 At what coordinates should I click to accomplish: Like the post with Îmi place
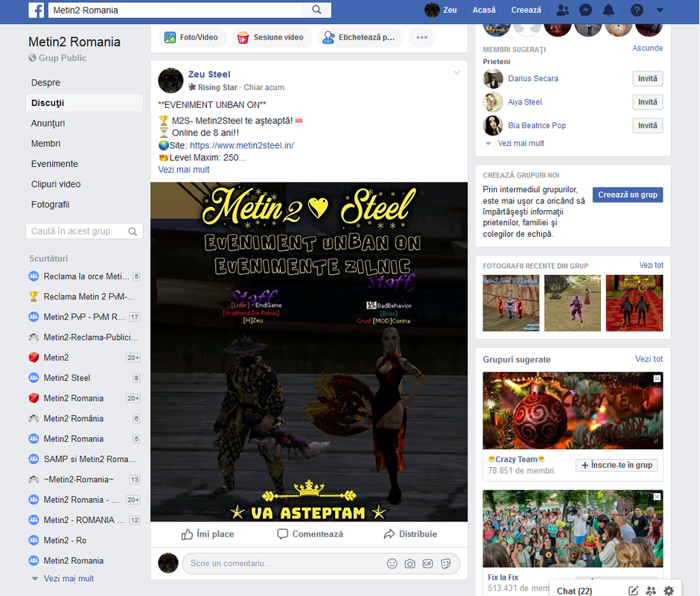(x=208, y=534)
